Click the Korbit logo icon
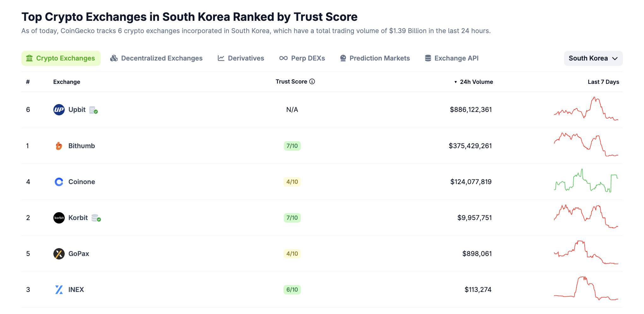Screen dimensions: 644x314 [x=59, y=218]
